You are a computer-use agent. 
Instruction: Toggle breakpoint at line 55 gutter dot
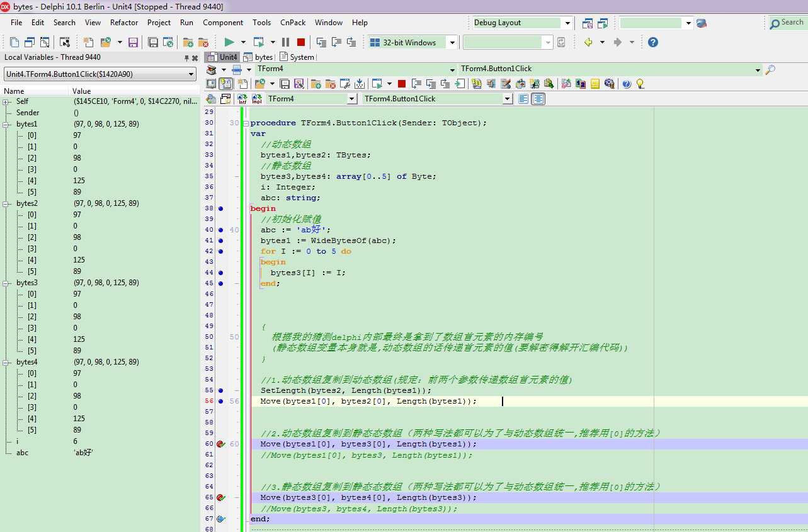coord(220,390)
